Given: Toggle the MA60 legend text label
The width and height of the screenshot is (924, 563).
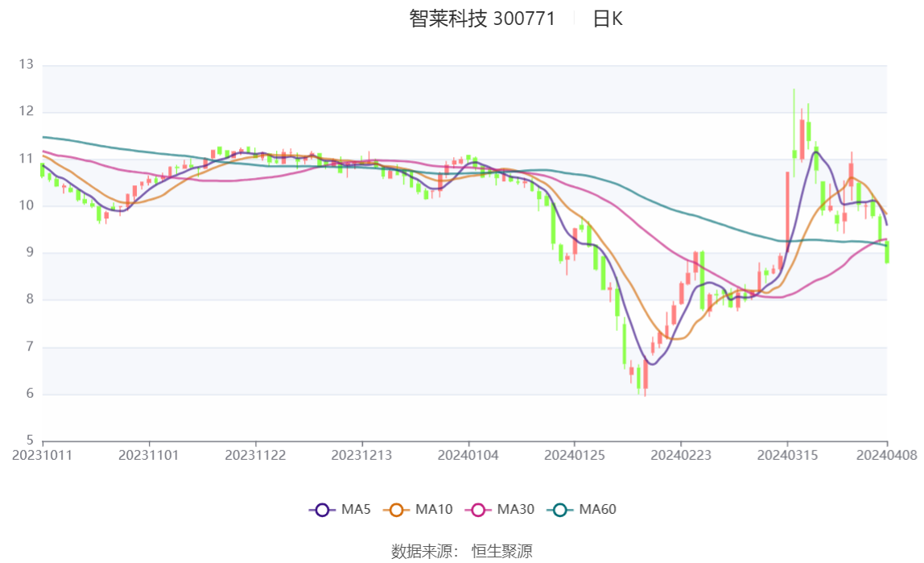Looking at the screenshot, I should point(598,510).
